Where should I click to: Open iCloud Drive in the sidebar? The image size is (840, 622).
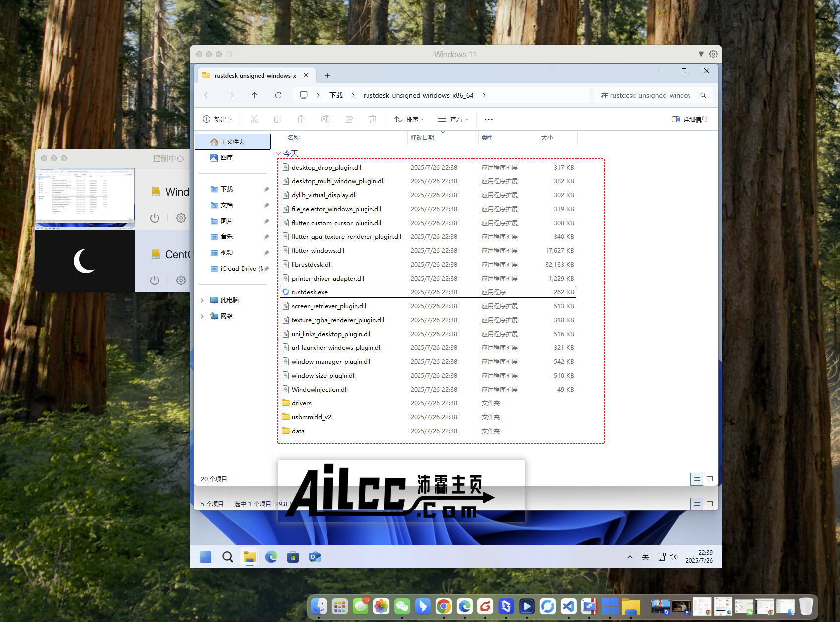pos(233,269)
